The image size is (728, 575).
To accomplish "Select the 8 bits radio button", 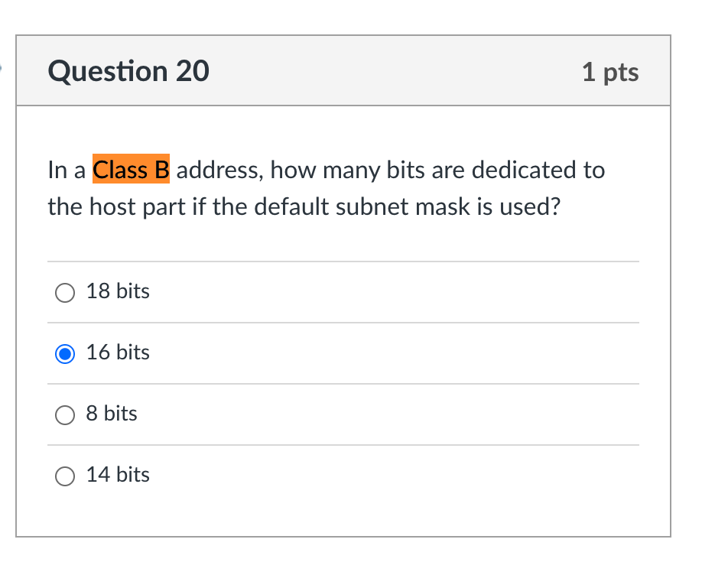I will [65, 414].
